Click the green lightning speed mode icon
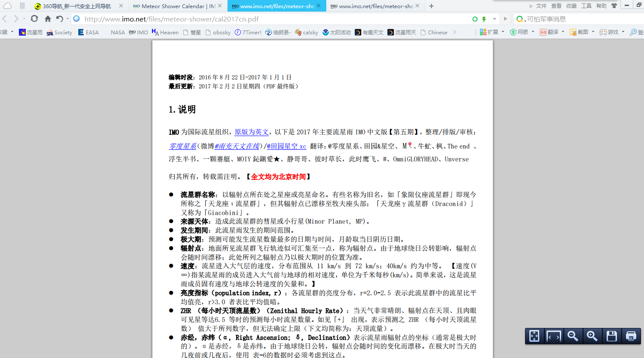 (484, 19)
